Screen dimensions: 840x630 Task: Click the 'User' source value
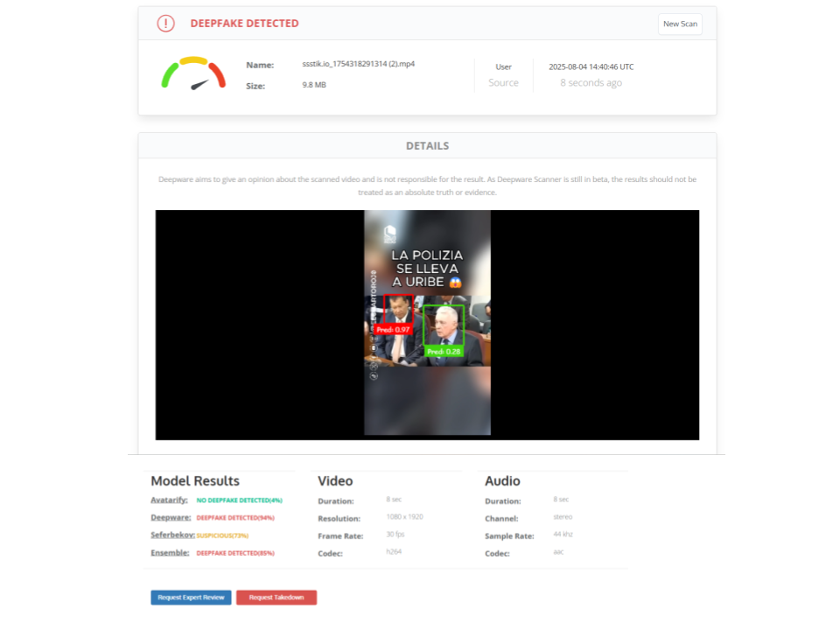pos(504,67)
